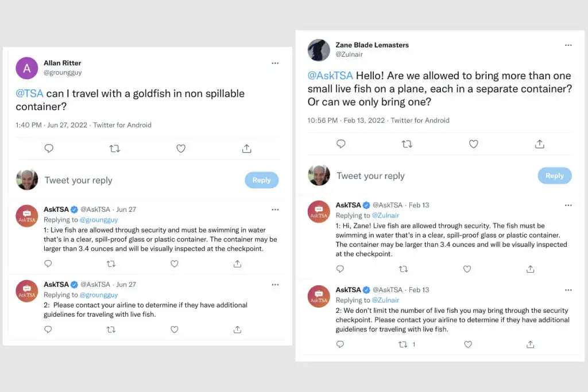
Task: Like Allan Ritter's goldfish tweet
Action: tap(181, 149)
